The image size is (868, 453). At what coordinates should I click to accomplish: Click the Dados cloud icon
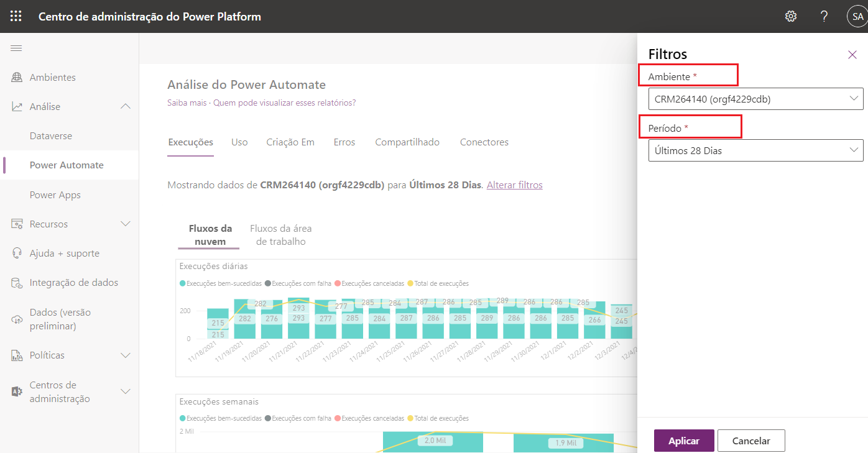[17, 319]
